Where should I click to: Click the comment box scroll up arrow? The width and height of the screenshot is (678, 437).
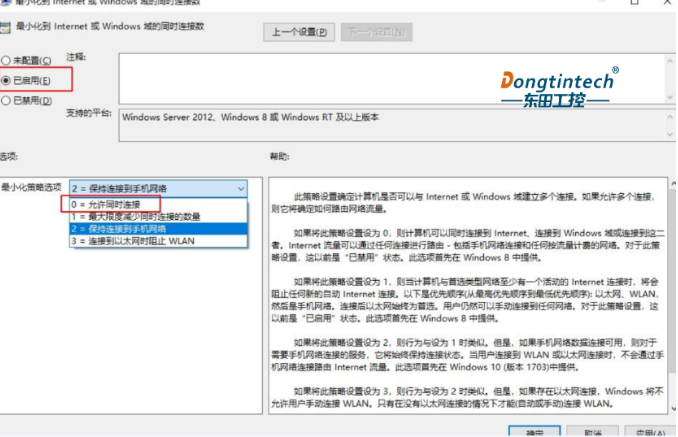670,61
